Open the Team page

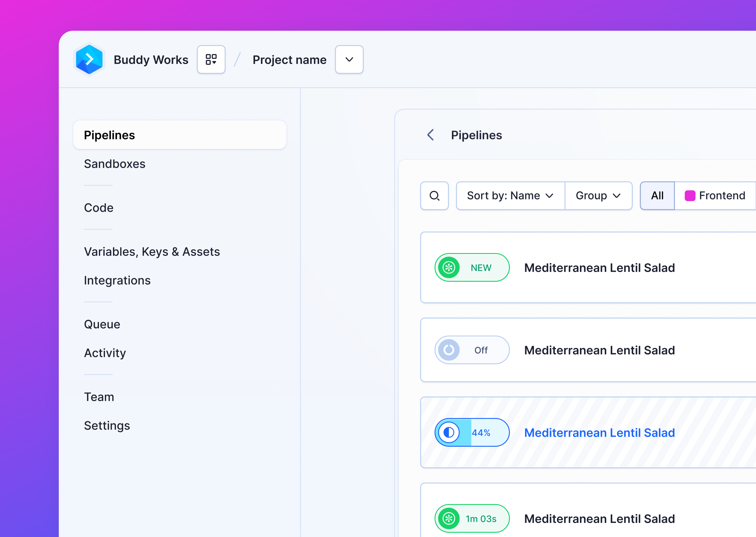pos(99,397)
